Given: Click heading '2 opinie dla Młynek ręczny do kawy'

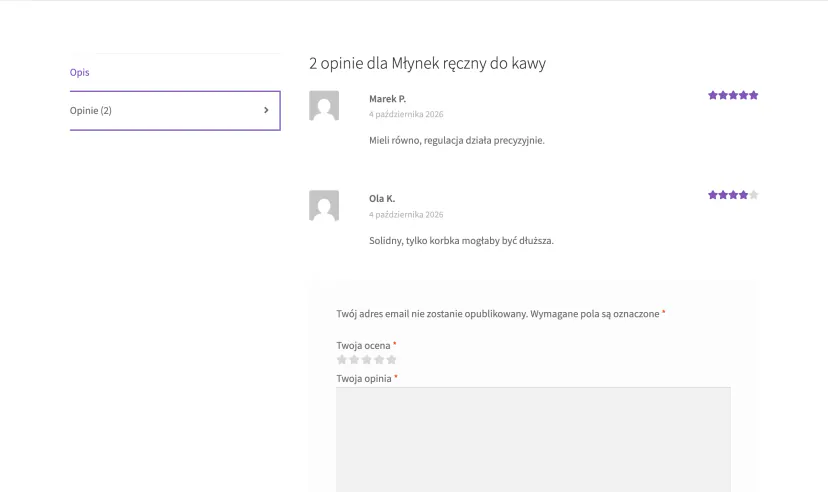Looking at the screenshot, I should click(427, 63).
